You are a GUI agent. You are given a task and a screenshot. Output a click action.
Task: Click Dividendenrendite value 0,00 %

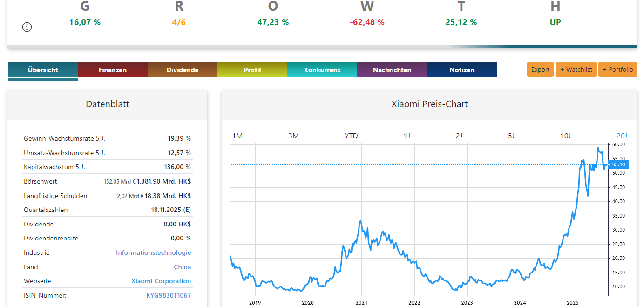click(x=181, y=238)
